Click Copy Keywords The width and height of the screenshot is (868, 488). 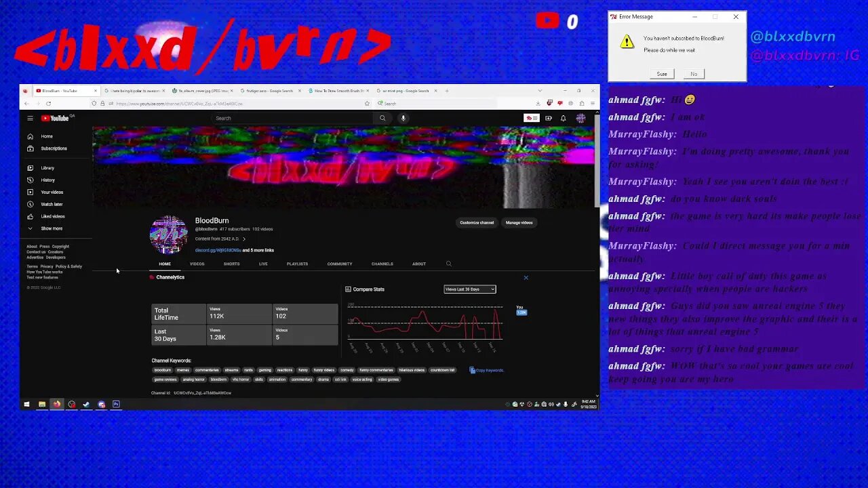click(486, 370)
